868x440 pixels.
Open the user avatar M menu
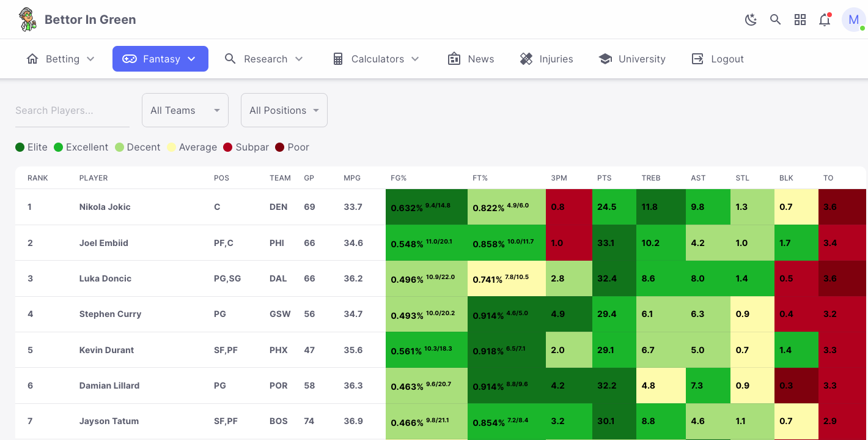tap(854, 20)
